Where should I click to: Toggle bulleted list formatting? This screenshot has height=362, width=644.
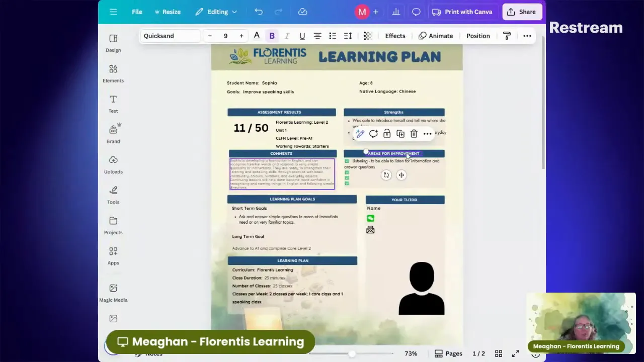[333, 36]
